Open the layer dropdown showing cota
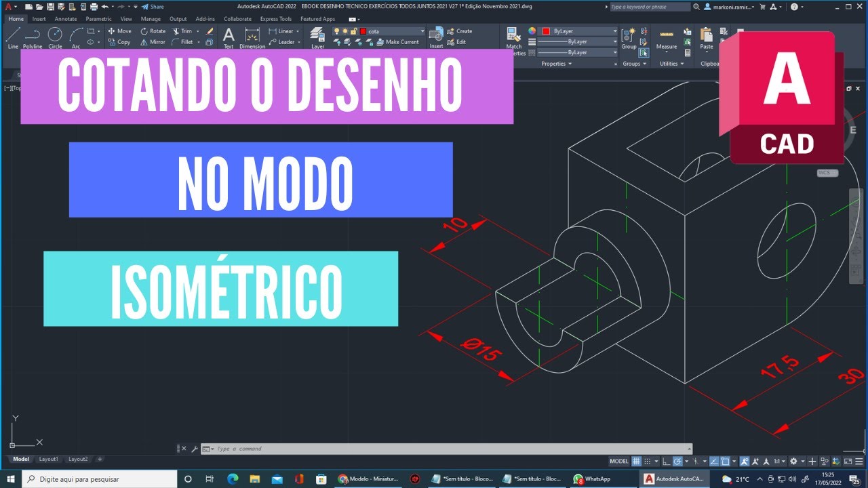The image size is (868, 488). point(379,31)
